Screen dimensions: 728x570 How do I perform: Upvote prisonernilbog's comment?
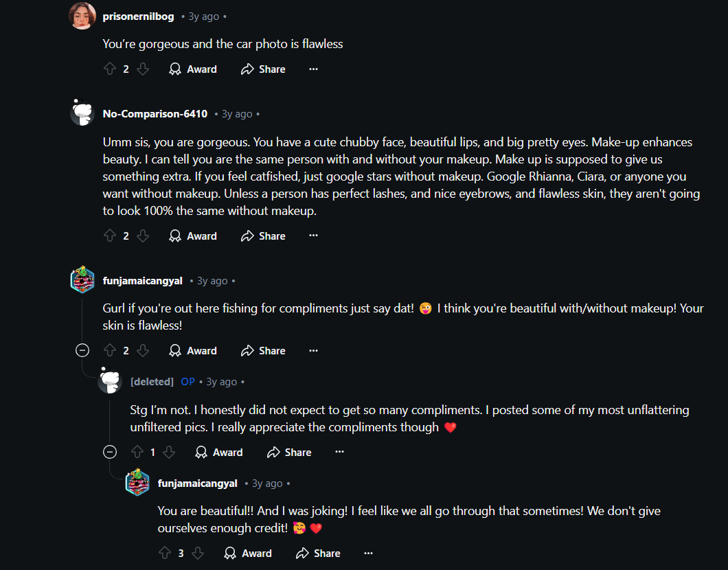click(109, 69)
